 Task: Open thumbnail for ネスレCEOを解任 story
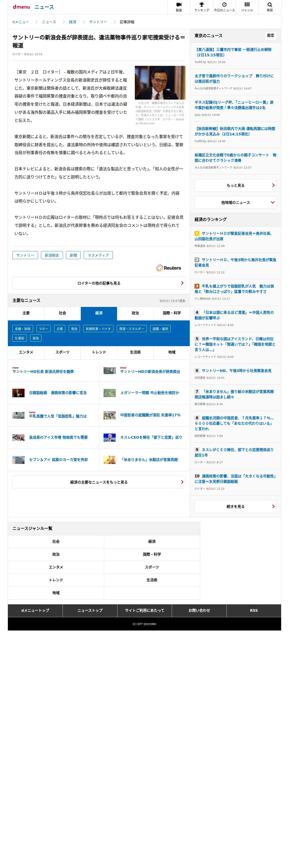(x=109, y=437)
